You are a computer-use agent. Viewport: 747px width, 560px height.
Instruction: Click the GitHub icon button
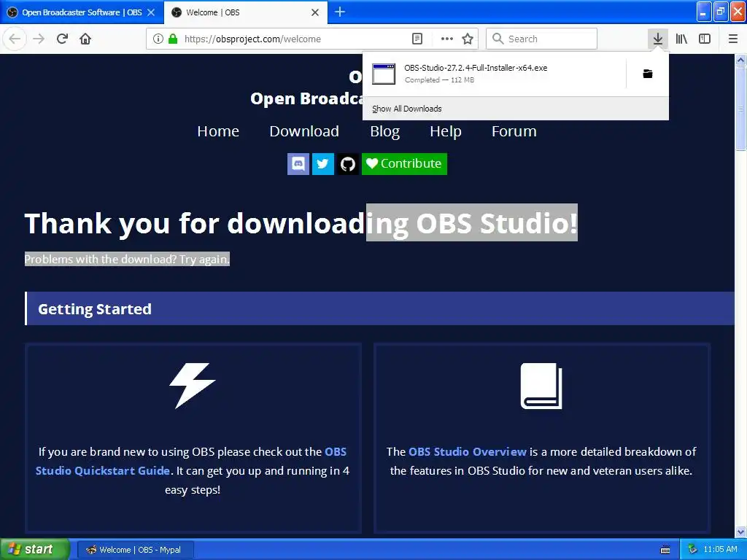tap(348, 164)
